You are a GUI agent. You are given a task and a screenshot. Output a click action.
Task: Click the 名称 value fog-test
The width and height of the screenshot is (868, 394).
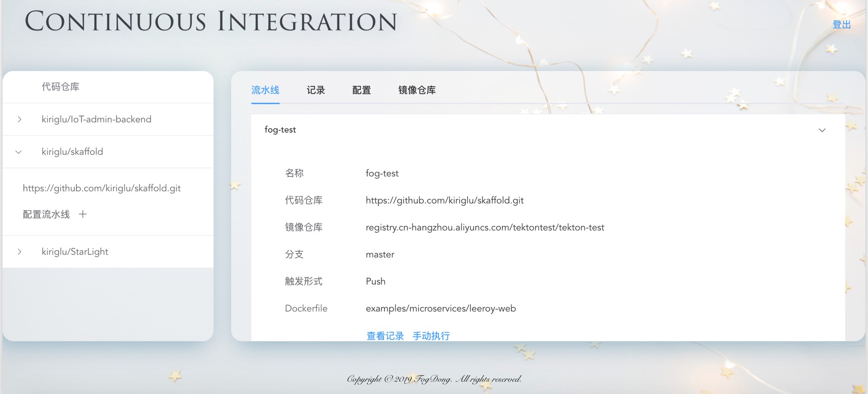(x=382, y=173)
